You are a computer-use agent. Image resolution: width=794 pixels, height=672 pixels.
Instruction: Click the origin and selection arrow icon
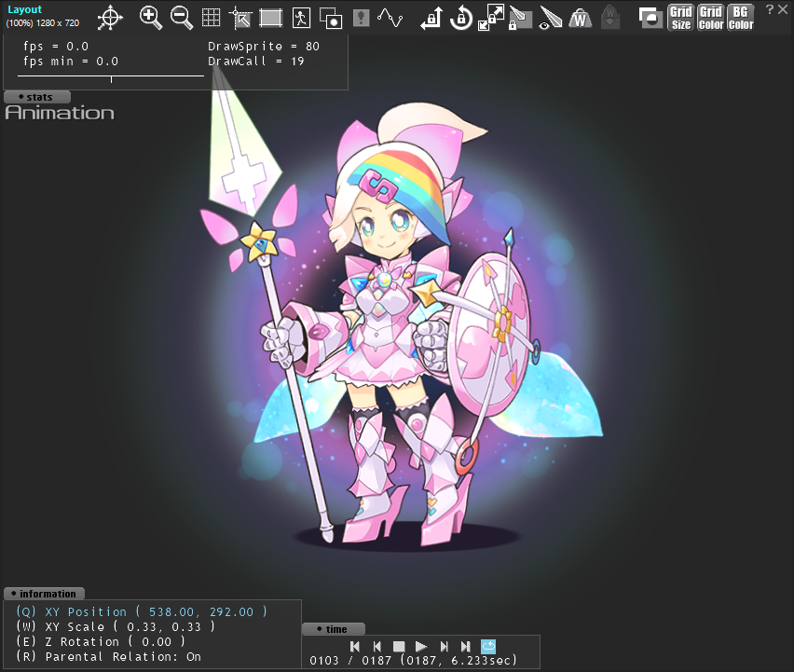[240, 18]
